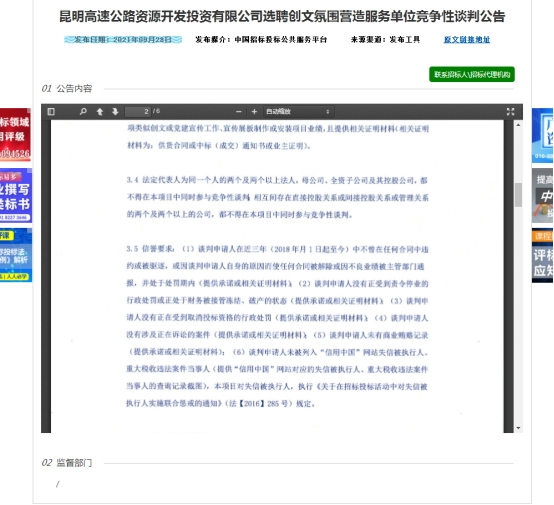Click the scrollbar down arrow
This screenshot has height=505, width=554.
pos(518,428)
